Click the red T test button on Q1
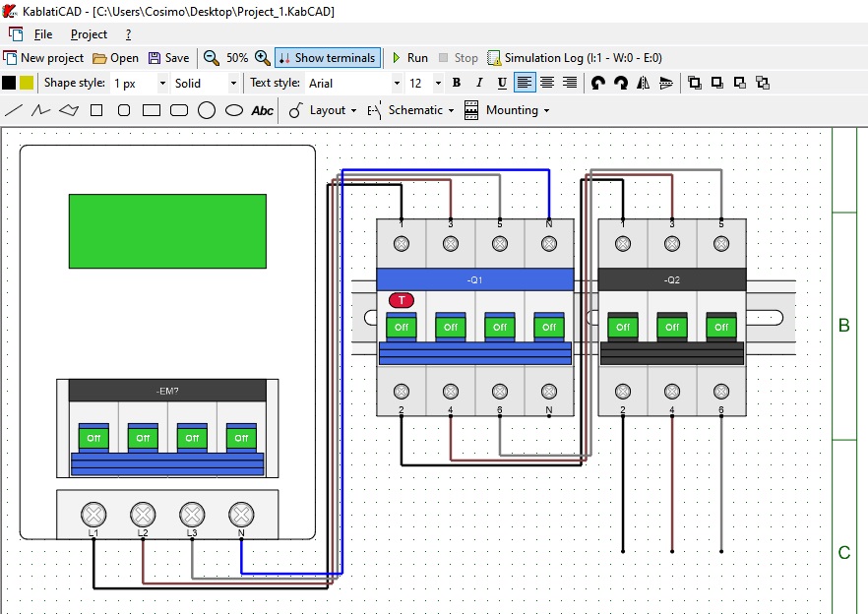The height and width of the screenshot is (614, 868). (402, 300)
